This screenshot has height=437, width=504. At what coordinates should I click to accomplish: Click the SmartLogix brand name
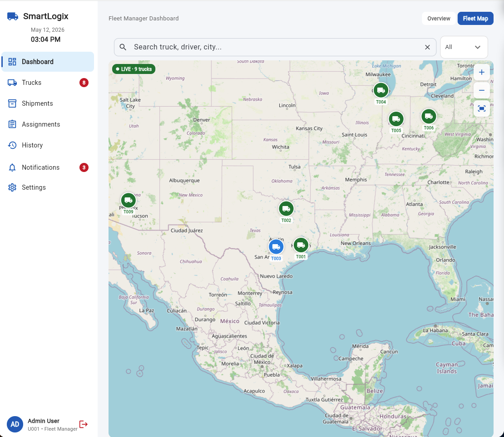click(x=46, y=16)
